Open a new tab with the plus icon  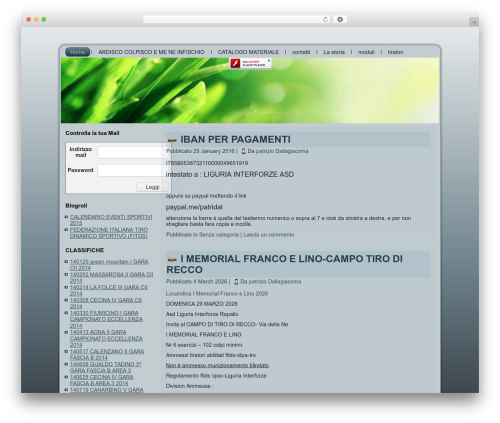(x=474, y=22)
